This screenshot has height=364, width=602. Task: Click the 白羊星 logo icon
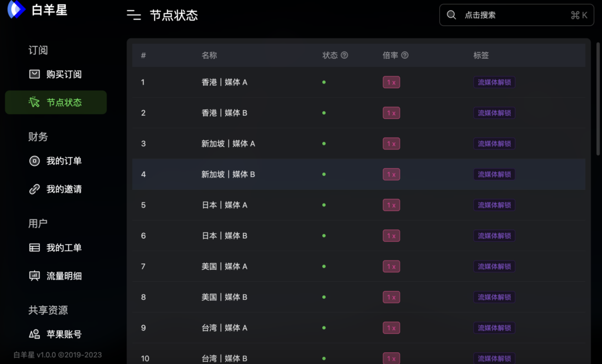pos(16,9)
